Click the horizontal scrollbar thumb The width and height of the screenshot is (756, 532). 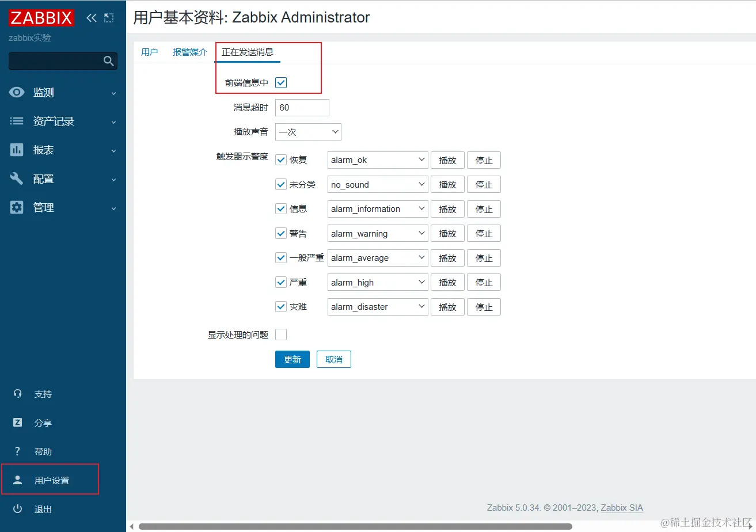coord(355,526)
